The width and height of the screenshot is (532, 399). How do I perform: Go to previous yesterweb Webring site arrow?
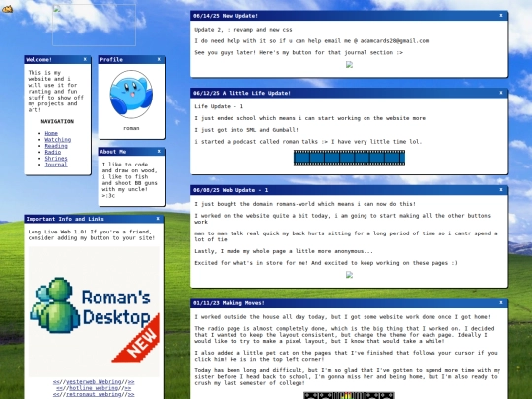[x=56, y=382]
